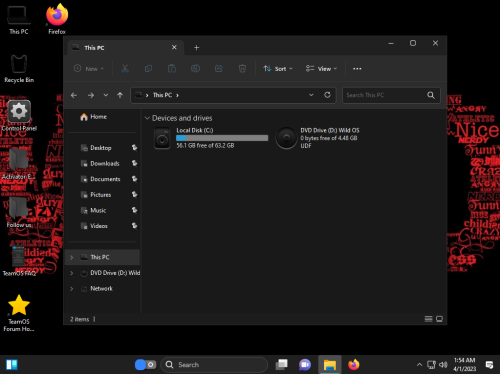Open Local Disk (C:) drive icon
Screen dimensions: 500x374
click(162, 138)
